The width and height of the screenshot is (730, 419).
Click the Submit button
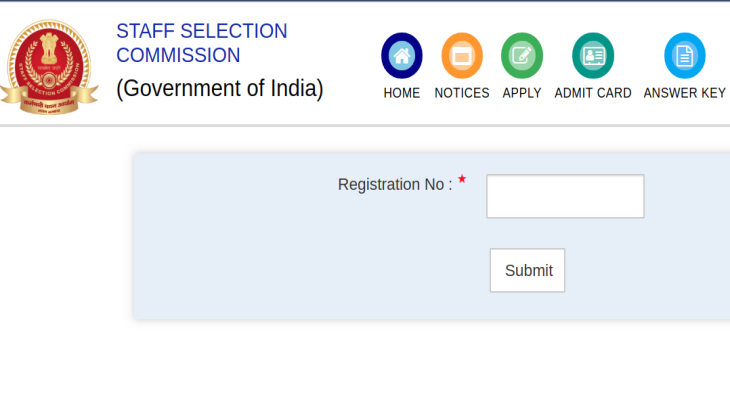click(x=527, y=270)
